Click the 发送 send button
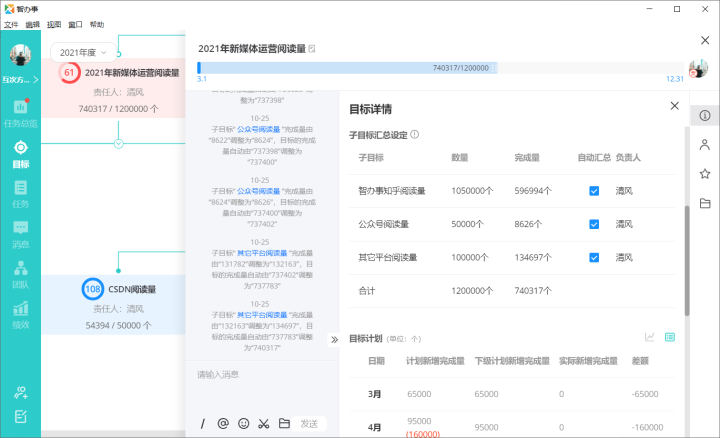This screenshot has height=438, width=720. tap(309, 423)
